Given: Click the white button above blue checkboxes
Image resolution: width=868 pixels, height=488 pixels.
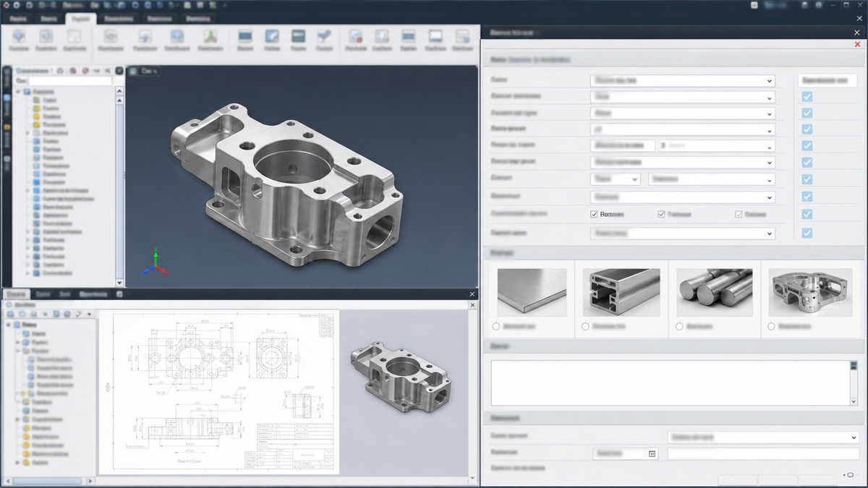Looking at the screenshot, I should (827, 81).
